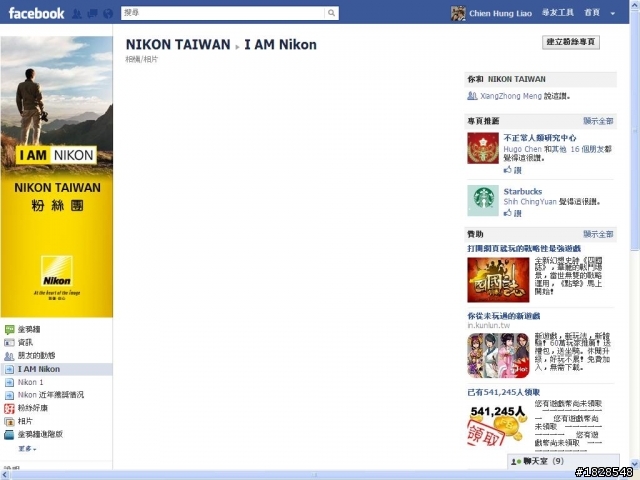This screenshot has width=640, height=480.
Task: Click the I AM NIKON cover image
Action: coord(57,176)
